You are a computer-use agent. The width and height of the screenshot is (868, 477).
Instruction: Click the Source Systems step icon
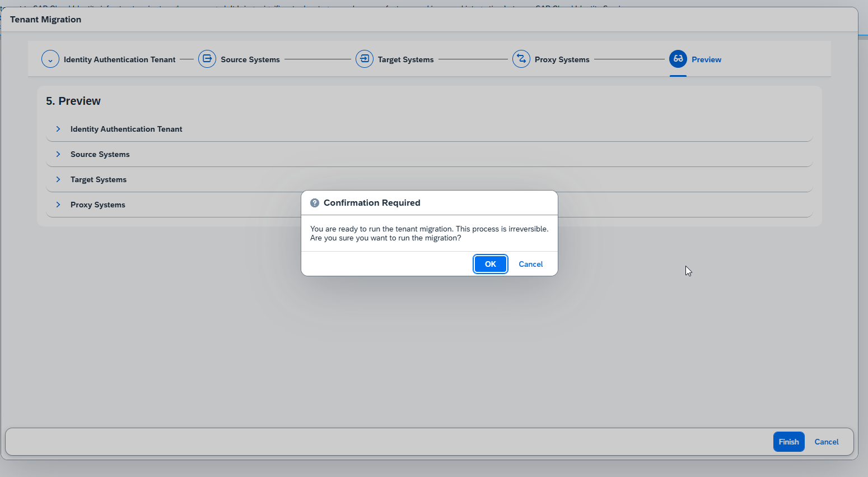207,59
